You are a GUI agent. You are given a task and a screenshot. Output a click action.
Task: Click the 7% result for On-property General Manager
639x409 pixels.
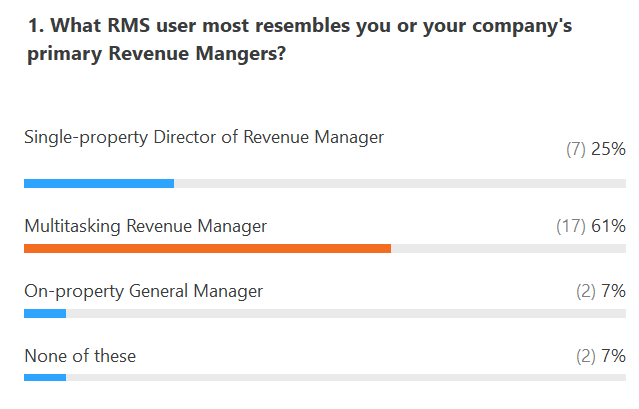[613, 291]
